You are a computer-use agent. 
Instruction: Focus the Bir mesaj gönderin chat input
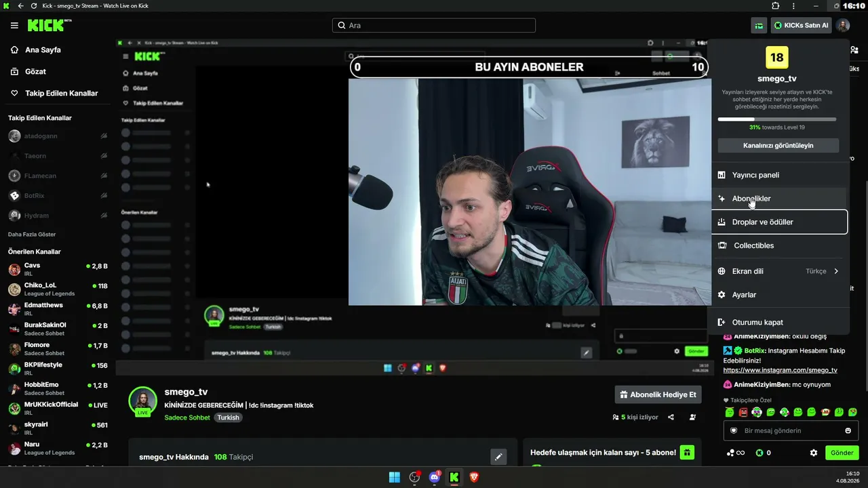coord(791,430)
